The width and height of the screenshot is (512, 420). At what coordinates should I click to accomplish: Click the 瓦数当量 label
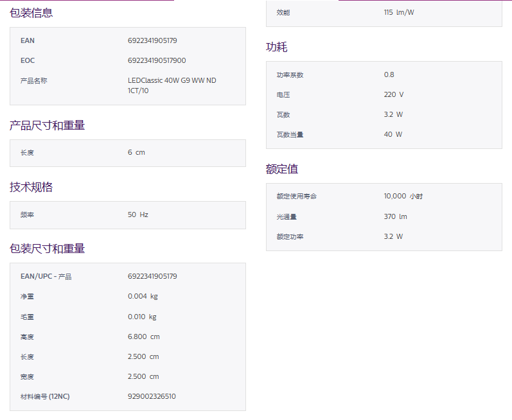[290, 134]
